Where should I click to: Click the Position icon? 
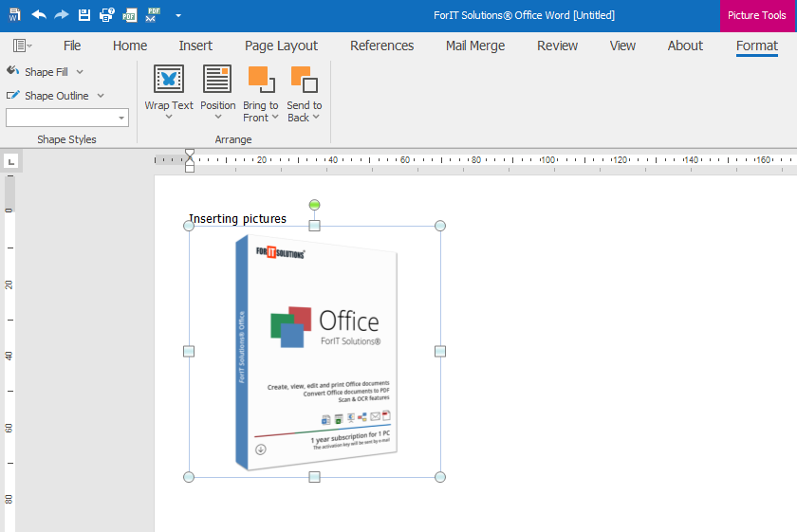click(217, 79)
